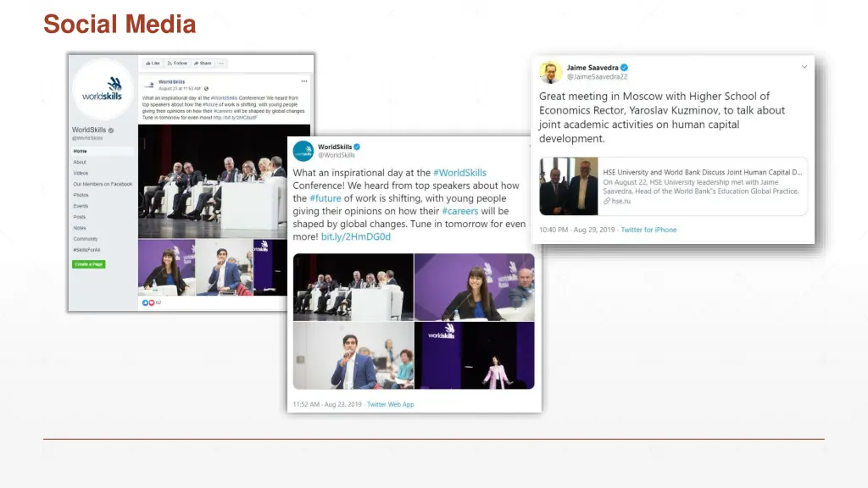Image resolution: width=868 pixels, height=488 pixels.
Task: Click the #future hashtag in the tweet
Action: [325, 198]
